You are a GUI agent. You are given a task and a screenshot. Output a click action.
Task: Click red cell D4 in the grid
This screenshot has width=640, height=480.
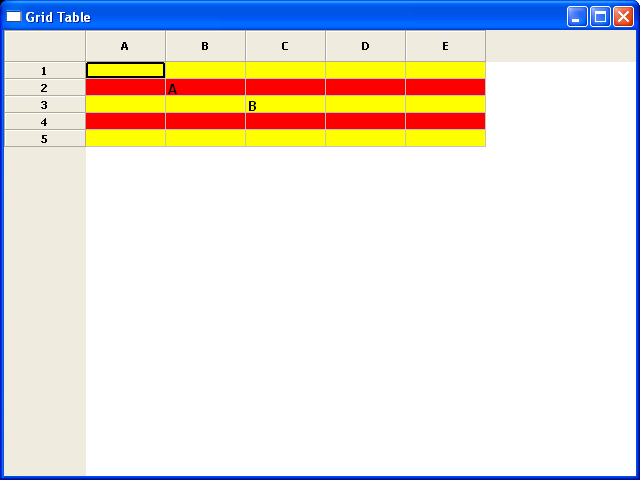point(365,121)
